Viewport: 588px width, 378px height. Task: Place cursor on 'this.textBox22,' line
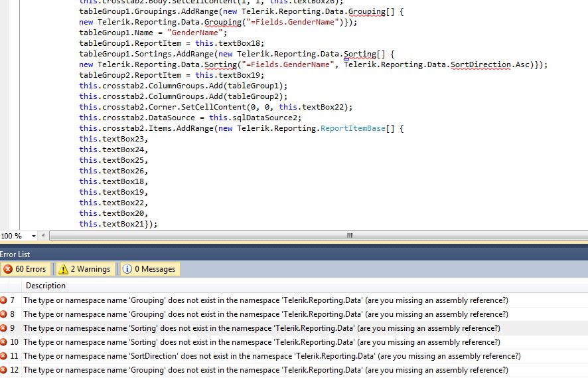(x=113, y=203)
